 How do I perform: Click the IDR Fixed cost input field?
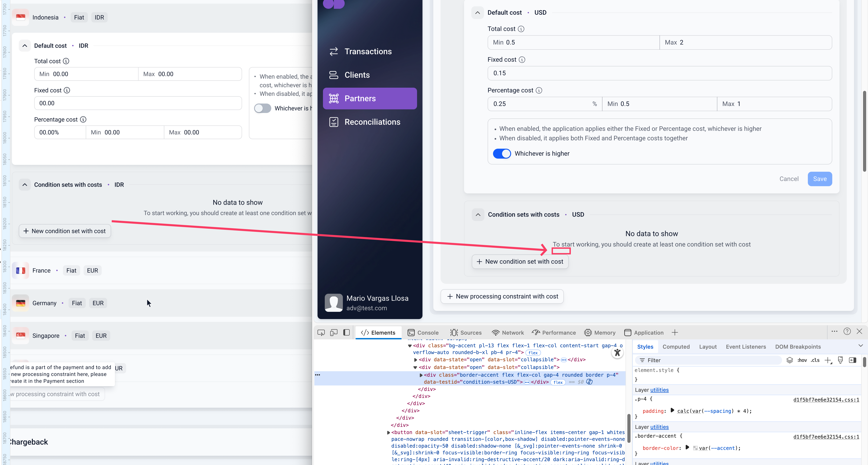(x=138, y=103)
